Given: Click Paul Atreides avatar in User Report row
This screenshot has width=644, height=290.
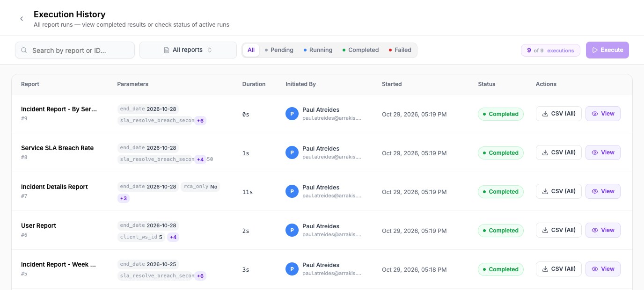Looking at the screenshot, I should point(292,230).
